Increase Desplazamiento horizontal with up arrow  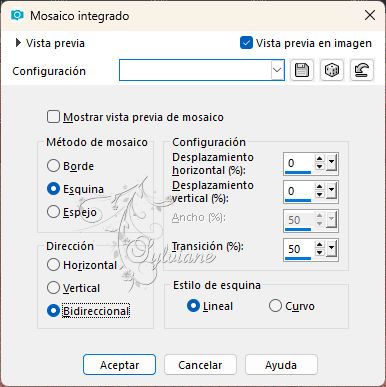(x=320, y=159)
